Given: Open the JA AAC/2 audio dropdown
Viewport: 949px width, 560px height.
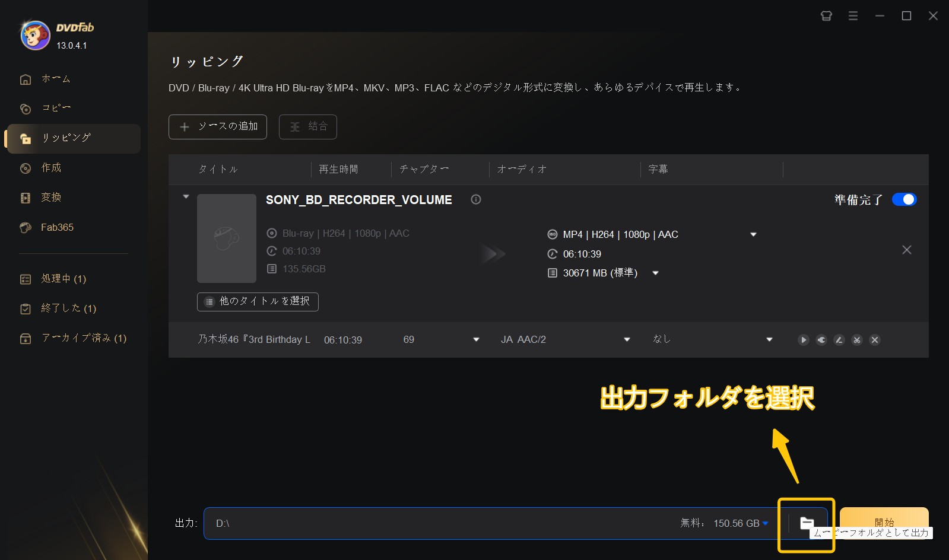Looking at the screenshot, I should (x=627, y=339).
